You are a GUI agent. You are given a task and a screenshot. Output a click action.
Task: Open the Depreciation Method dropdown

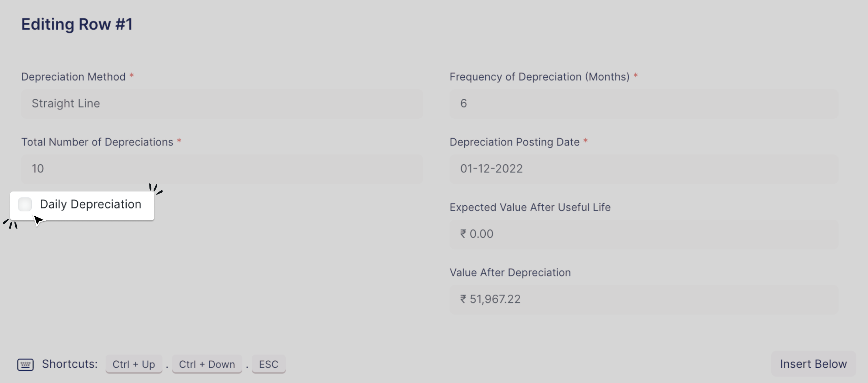click(x=222, y=103)
